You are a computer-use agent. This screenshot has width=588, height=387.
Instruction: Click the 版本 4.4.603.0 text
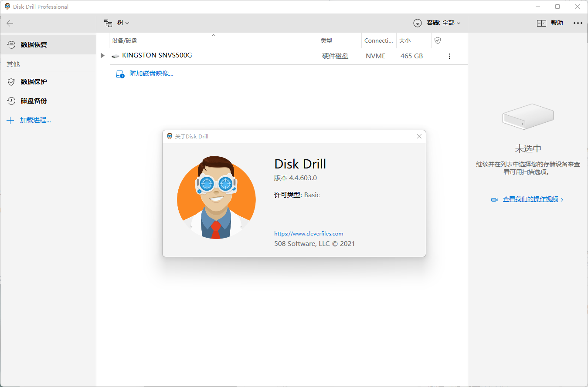(x=296, y=178)
